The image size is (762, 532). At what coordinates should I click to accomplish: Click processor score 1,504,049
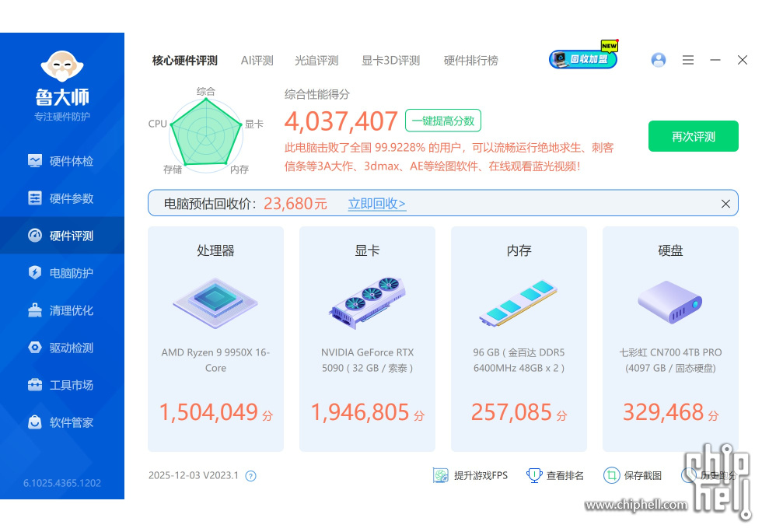(x=208, y=412)
